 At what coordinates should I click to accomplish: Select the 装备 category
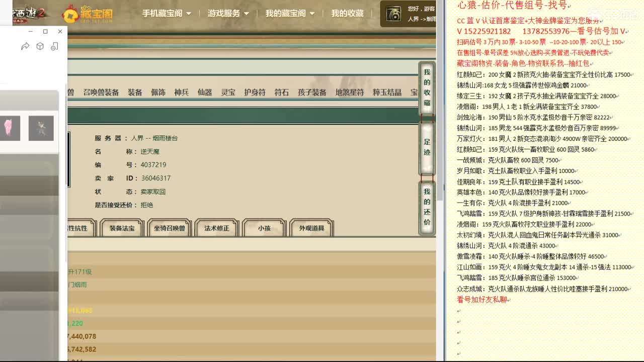pos(135,93)
